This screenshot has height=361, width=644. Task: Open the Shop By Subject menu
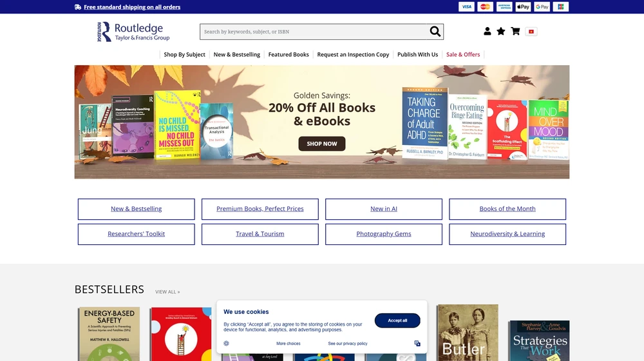coord(184,54)
